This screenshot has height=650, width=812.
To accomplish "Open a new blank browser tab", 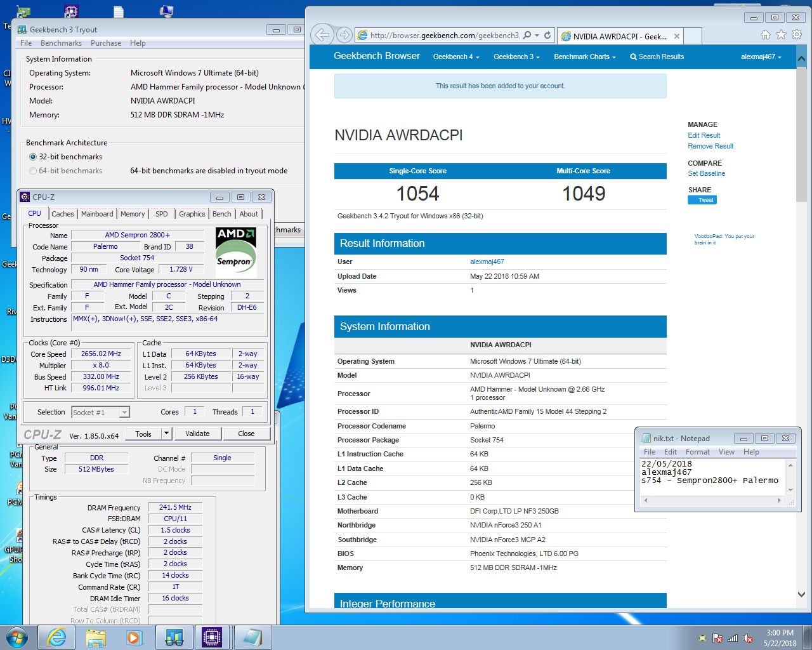I will pyautogui.click(x=693, y=36).
